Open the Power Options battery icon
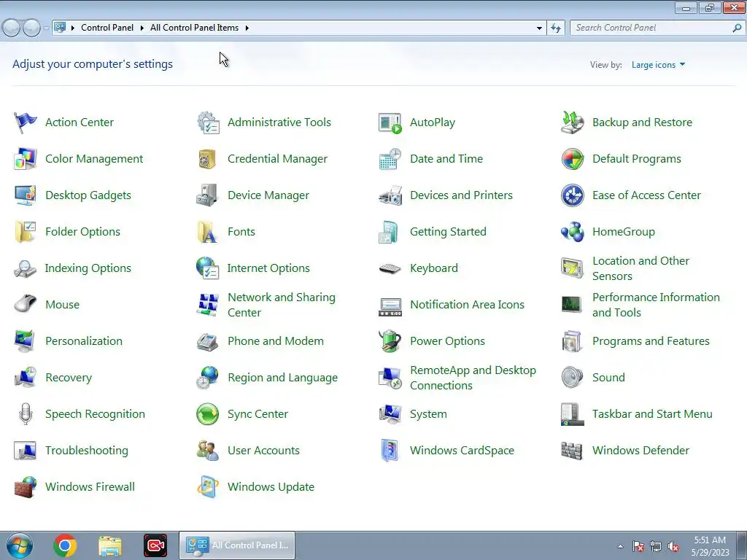Viewport: 747px width, 560px height. point(390,341)
